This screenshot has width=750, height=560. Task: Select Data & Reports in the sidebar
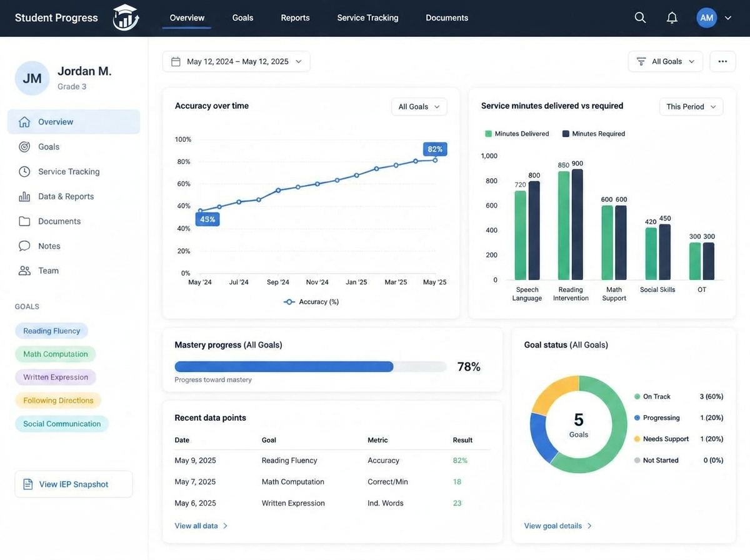point(74,196)
